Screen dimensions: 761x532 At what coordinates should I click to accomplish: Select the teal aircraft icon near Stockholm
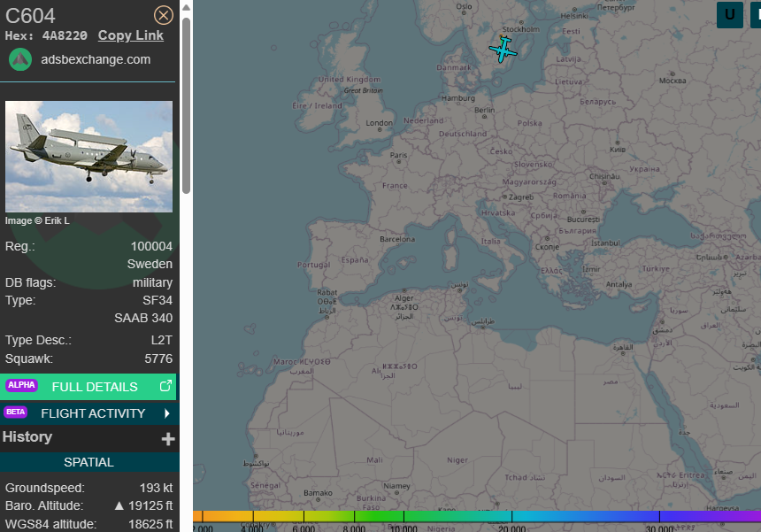point(503,49)
